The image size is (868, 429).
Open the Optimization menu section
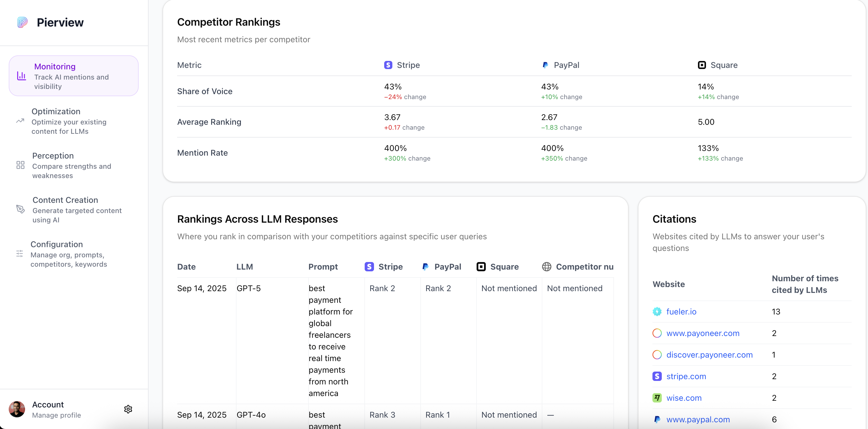coord(56,111)
